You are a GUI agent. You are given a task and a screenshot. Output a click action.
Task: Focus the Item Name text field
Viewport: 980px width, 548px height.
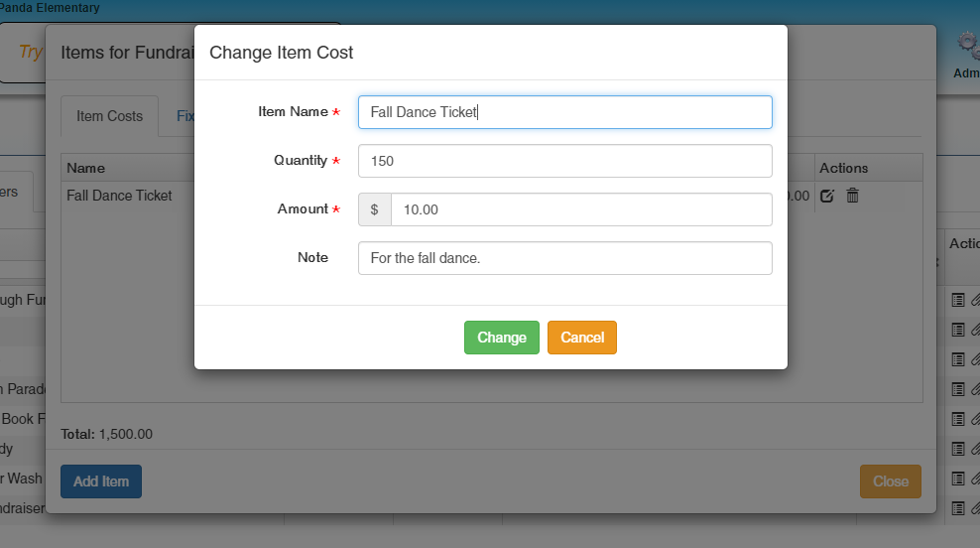(x=564, y=112)
